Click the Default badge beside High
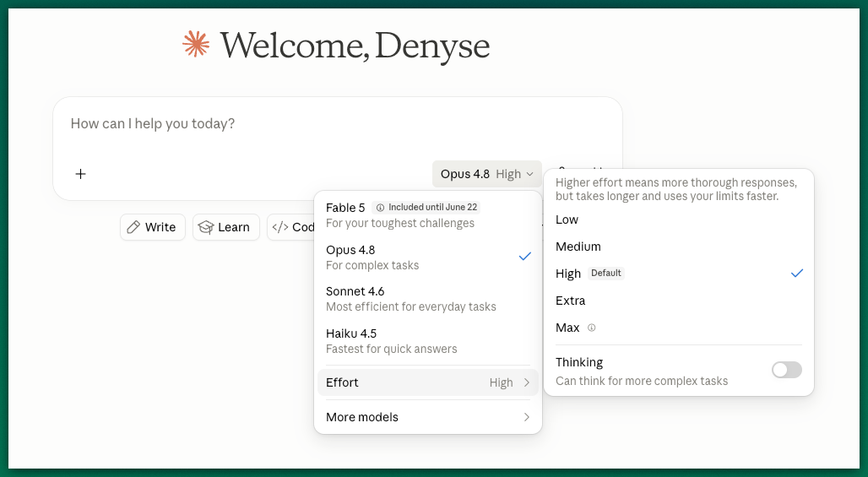 (606, 273)
